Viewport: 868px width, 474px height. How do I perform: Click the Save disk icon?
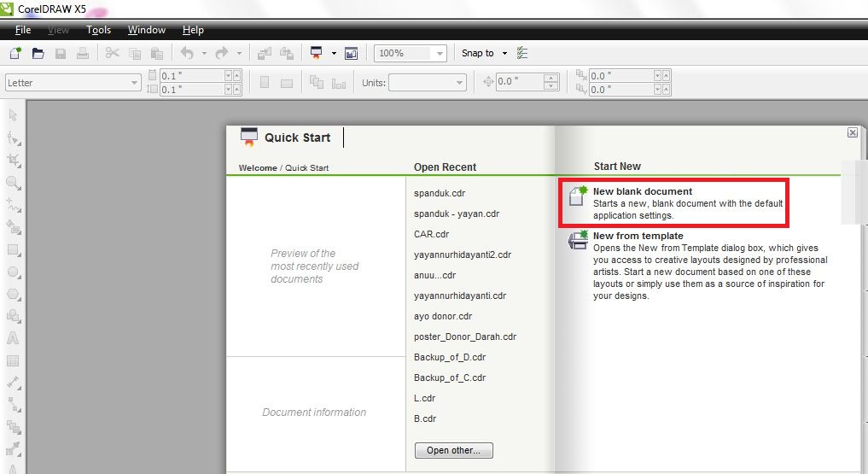click(61, 53)
